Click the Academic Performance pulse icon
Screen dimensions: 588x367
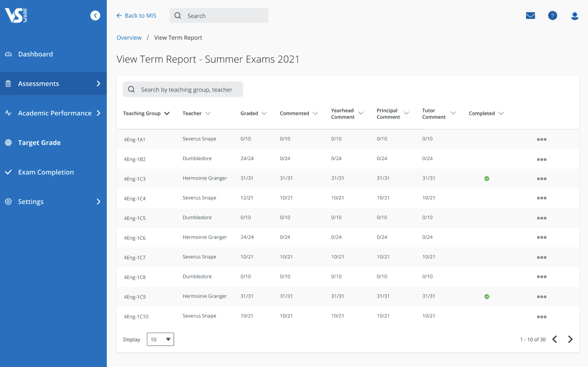[9, 112]
